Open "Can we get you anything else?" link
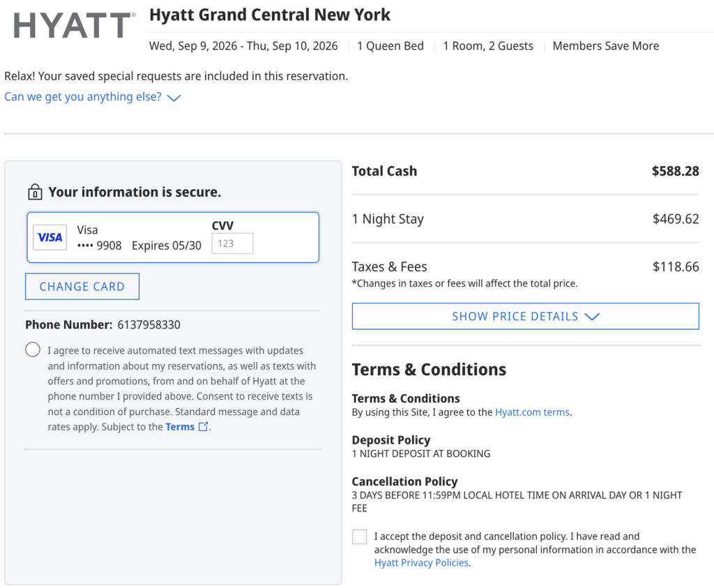 pos(83,97)
